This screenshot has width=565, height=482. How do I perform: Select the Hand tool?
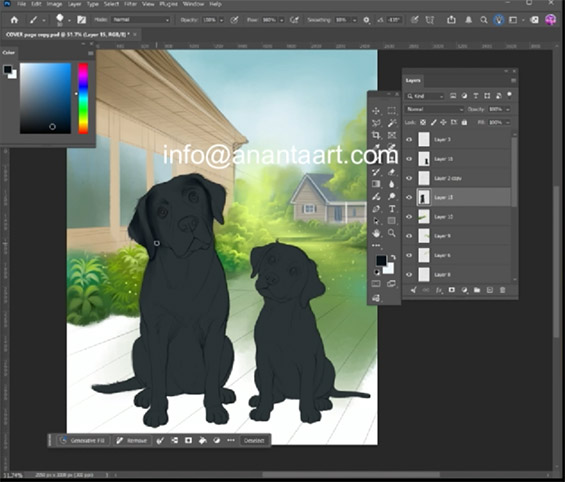(376, 233)
